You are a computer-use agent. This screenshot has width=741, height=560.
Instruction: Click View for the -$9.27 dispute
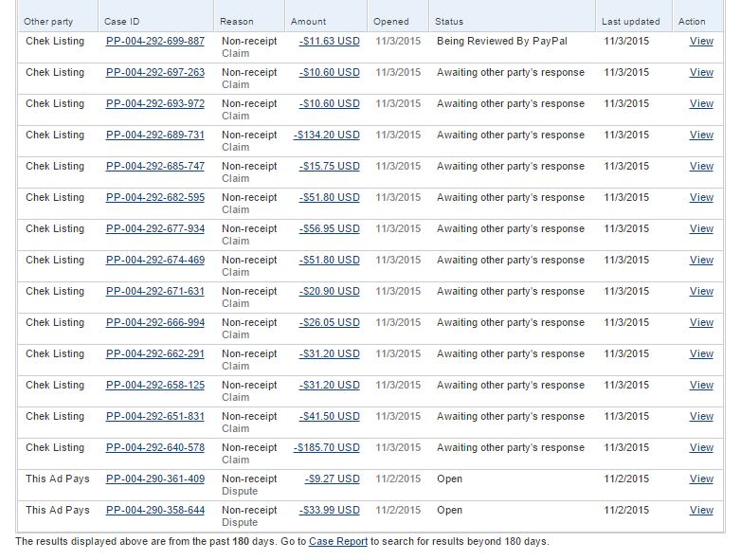(701, 479)
